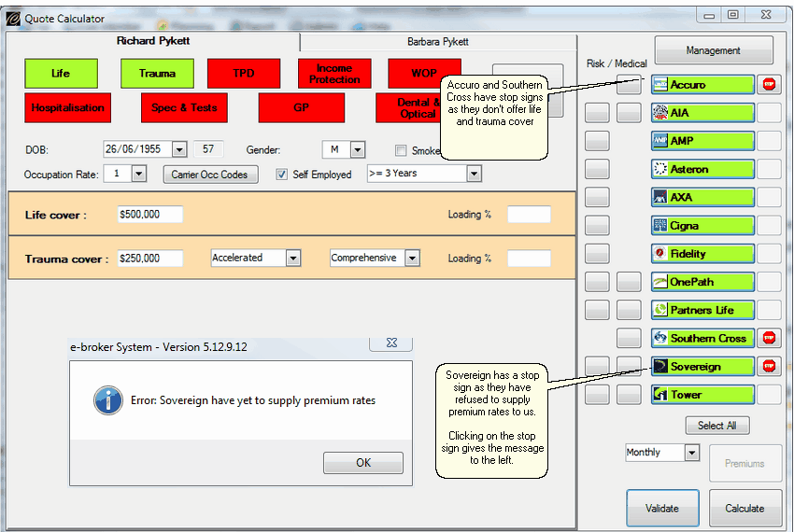Select the OnePath insurer button

point(702,282)
